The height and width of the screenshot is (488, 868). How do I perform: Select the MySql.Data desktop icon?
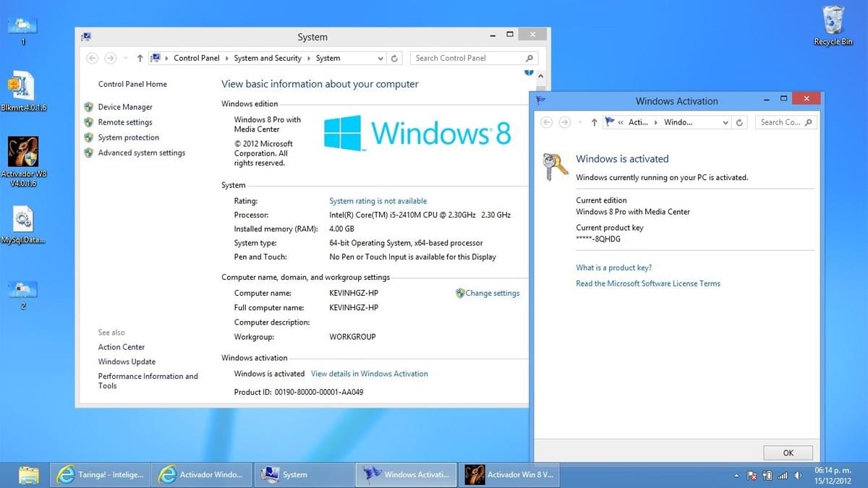(x=23, y=225)
